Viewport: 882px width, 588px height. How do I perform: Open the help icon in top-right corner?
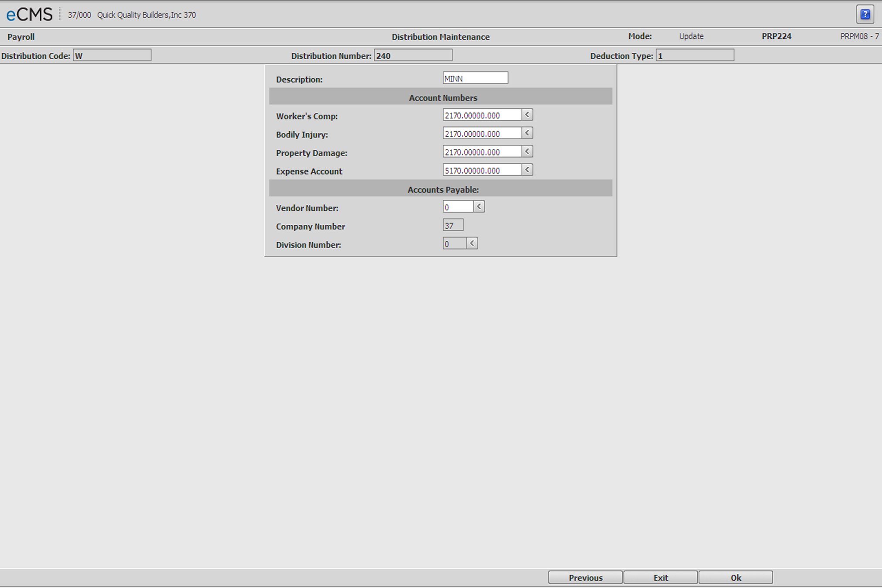click(x=865, y=14)
